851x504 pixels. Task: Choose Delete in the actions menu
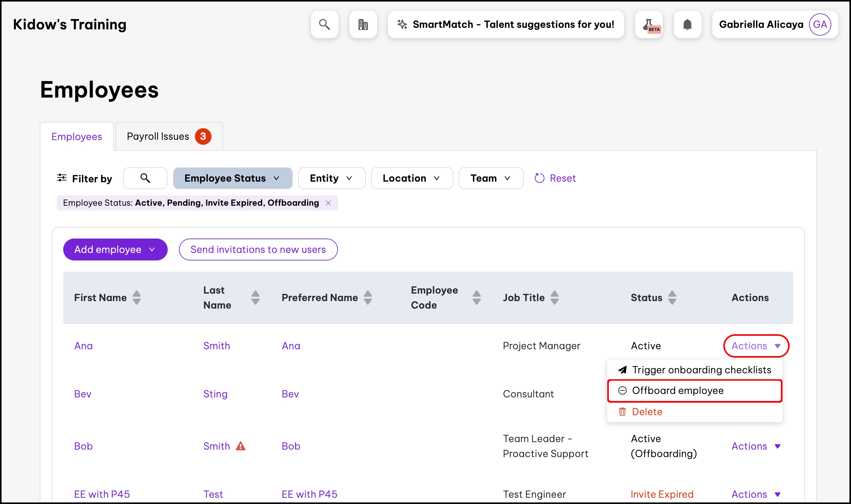(647, 412)
